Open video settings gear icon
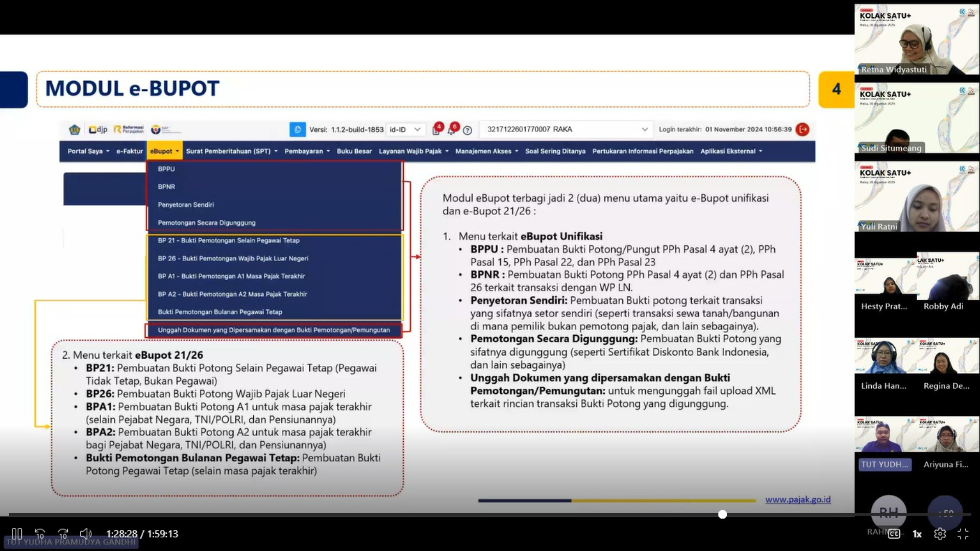This screenshot has width=980, height=551. (x=940, y=534)
